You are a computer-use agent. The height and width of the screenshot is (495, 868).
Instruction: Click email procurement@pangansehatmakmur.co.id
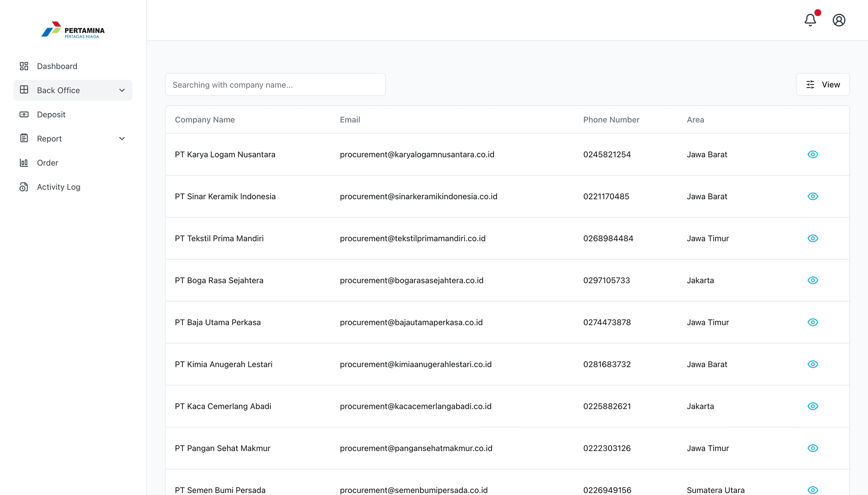click(416, 449)
